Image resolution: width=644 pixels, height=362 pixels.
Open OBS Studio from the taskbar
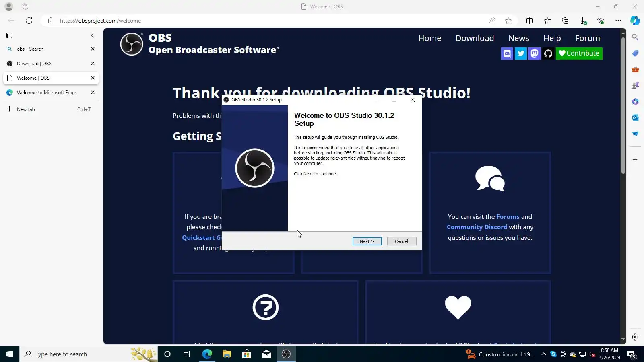click(x=286, y=354)
